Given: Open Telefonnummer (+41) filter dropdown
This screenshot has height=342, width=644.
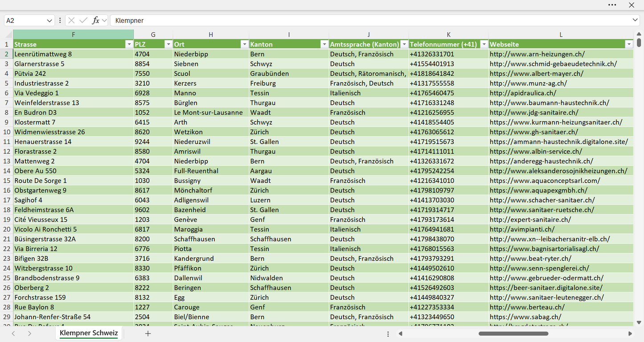Looking at the screenshot, I should pyautogui.click(x=484, y=44).
